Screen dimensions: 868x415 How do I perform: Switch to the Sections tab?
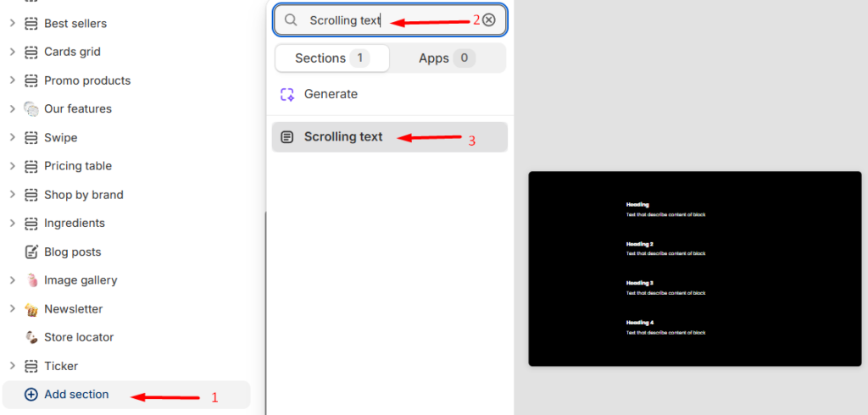tap(332, 58)
